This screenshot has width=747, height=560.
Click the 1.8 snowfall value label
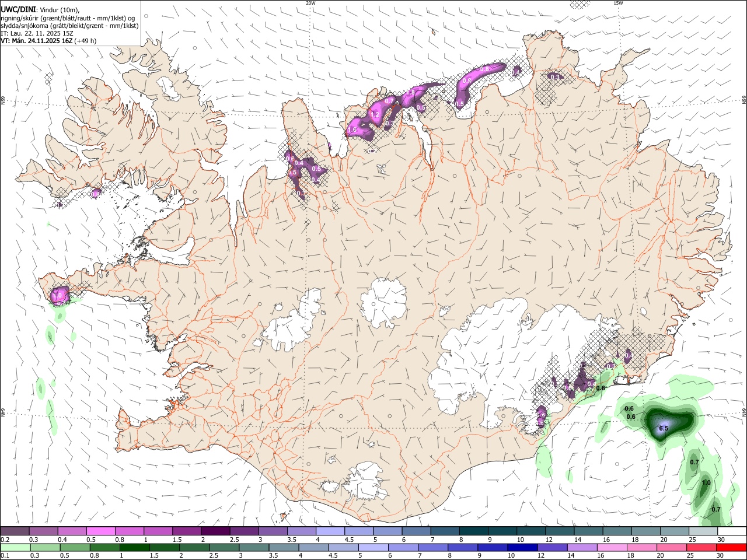[x=410, y=93]
